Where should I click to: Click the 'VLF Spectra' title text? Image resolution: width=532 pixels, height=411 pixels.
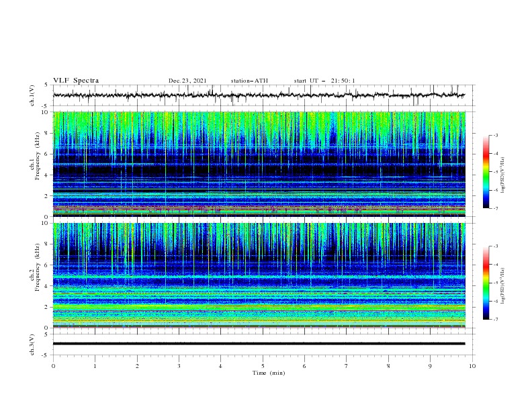pos(76,81)
